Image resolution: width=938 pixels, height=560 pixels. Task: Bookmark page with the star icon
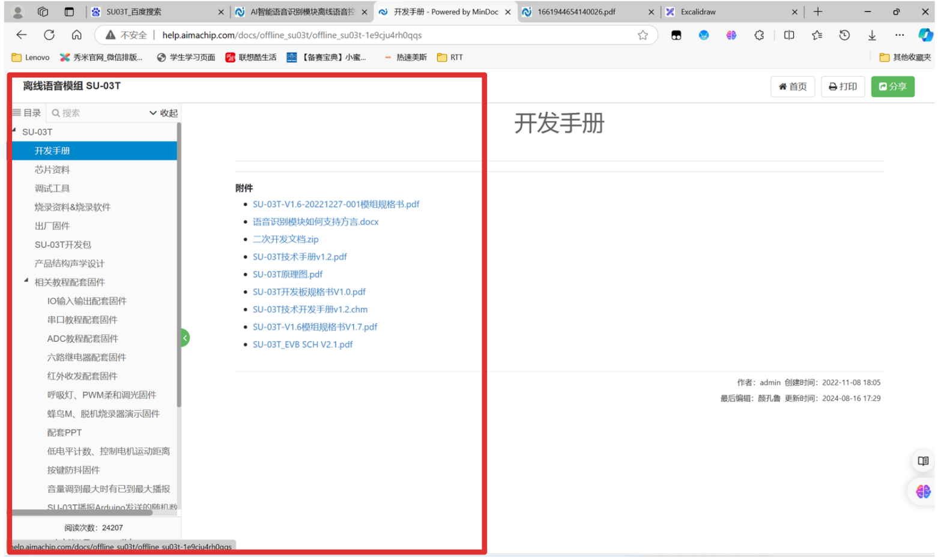click(x=643, y=35)
